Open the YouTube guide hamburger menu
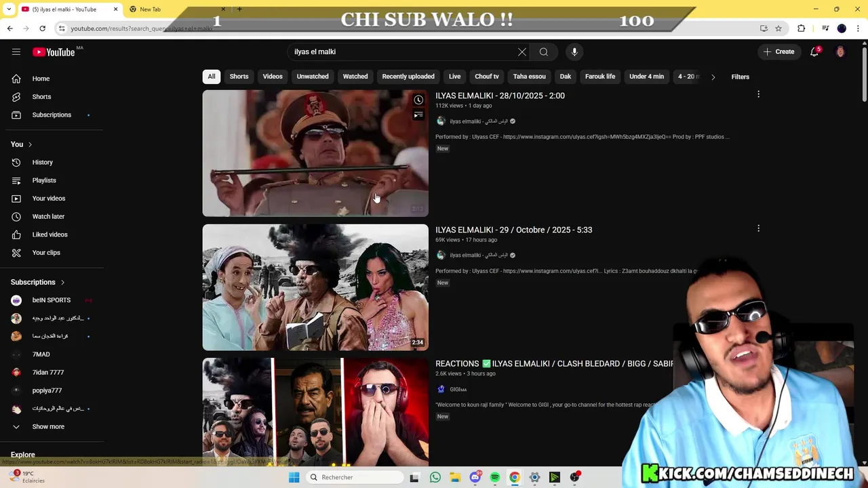The width and height of the screenshot is (868, 488). pyautogui.click(x=16, y=52)
